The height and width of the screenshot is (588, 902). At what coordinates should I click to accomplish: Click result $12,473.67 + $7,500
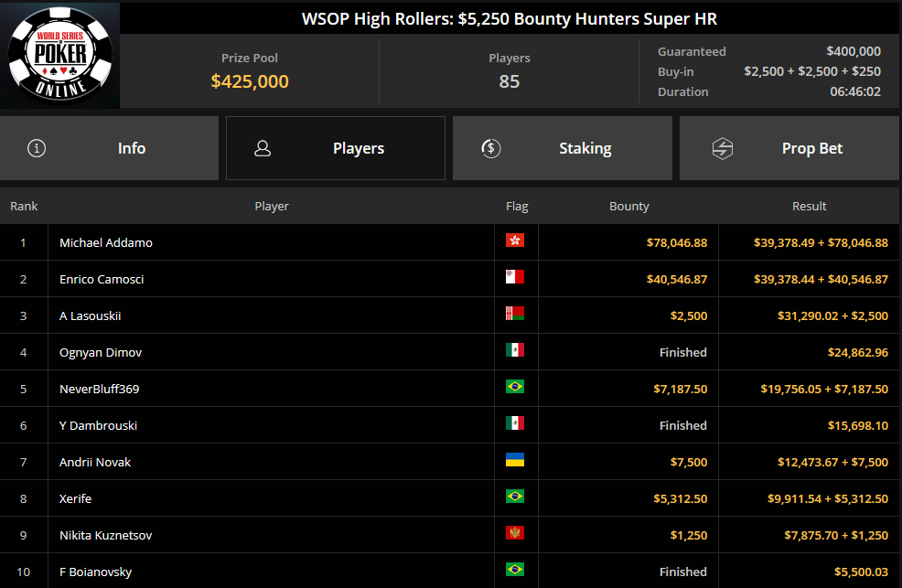pos(833,462)
